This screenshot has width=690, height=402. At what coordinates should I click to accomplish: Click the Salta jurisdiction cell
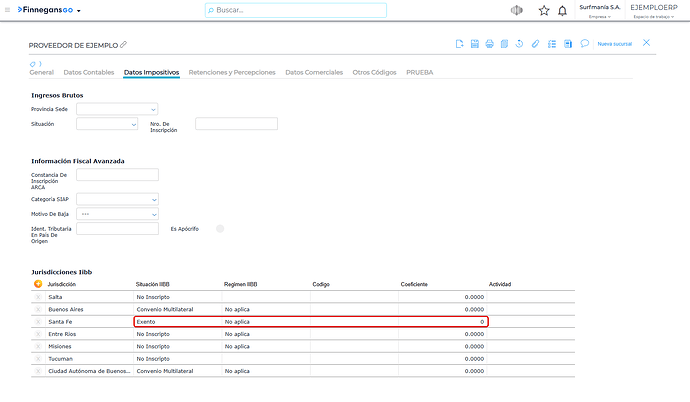90,297
